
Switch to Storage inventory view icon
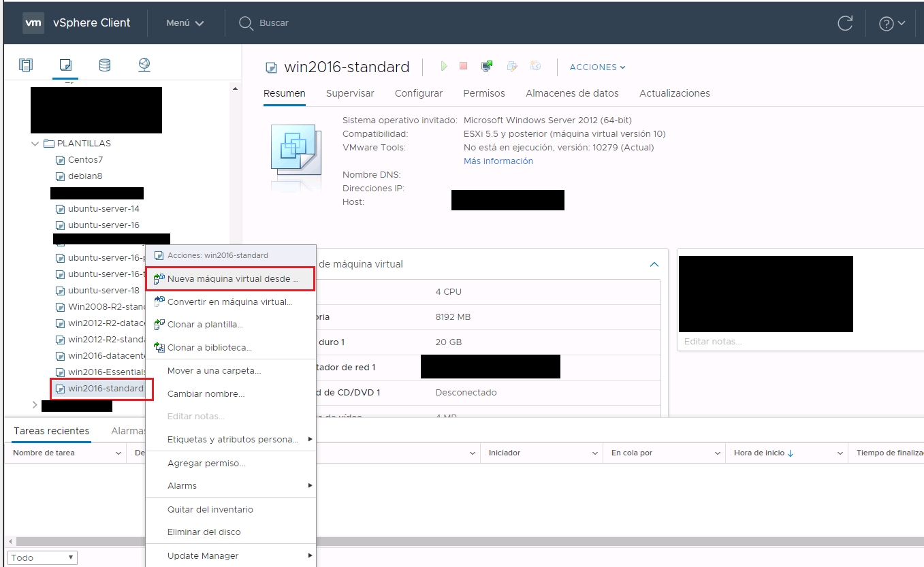tap(105, 65)
